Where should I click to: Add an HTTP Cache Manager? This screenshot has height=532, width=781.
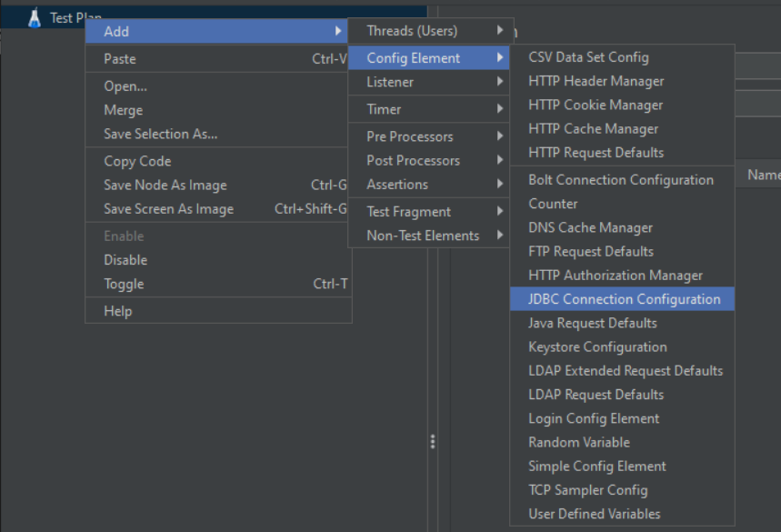[x=622, y=129]
